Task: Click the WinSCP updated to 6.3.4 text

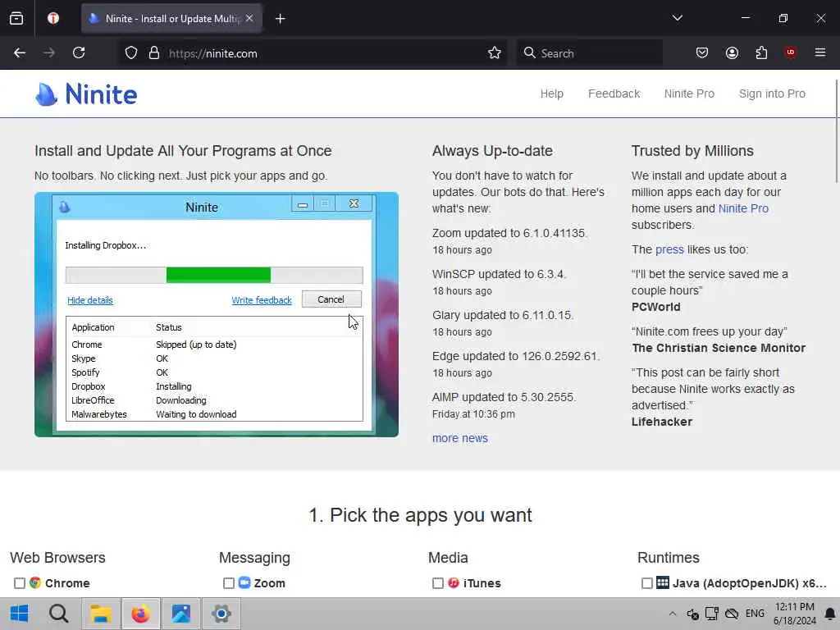Action: pyautogui.click(x=499, y=274)
